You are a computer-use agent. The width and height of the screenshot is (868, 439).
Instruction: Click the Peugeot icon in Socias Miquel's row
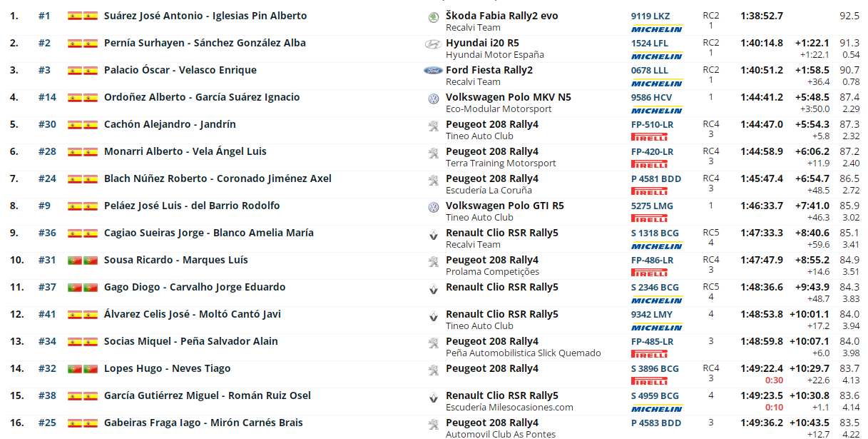(x=433, y=343)
